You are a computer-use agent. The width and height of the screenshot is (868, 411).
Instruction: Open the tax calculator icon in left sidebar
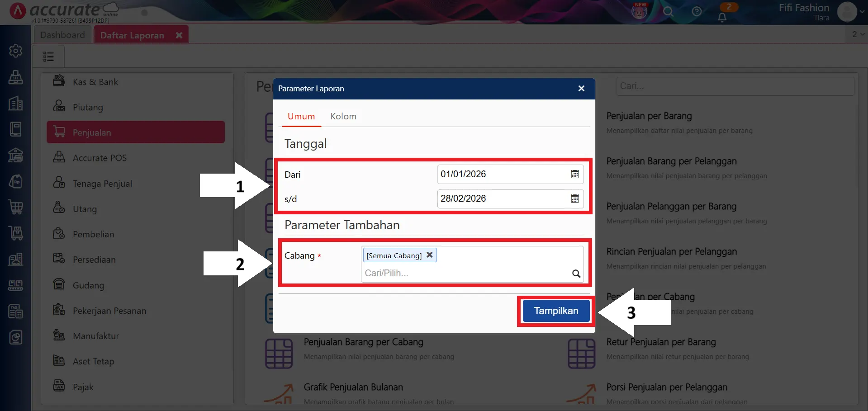tap(16, 311)
